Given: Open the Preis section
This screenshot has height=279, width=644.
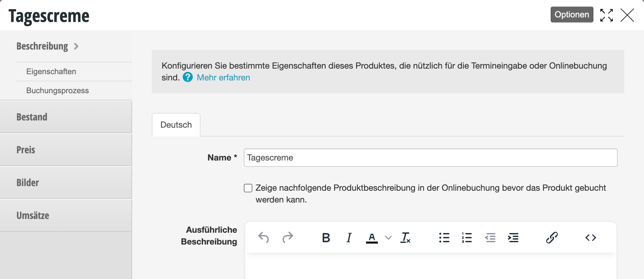Looking at the screenshot, I should pyautogui.click(x=66, y=150).
